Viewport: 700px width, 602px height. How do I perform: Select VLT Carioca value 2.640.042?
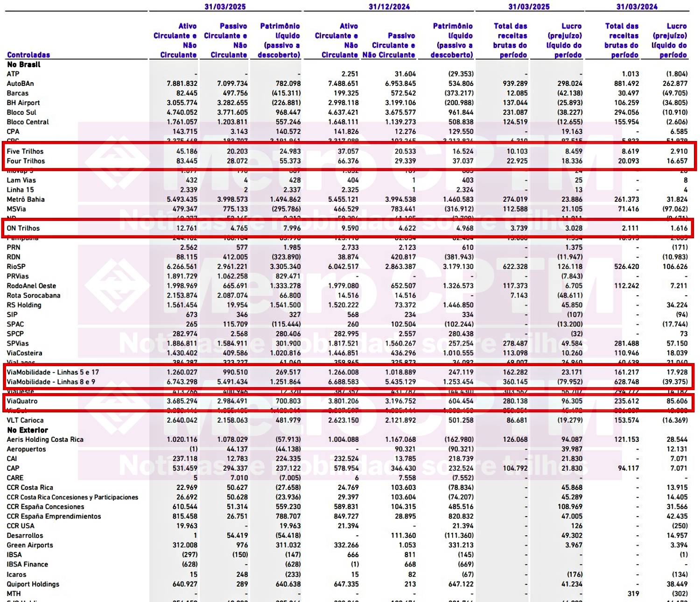182,420
